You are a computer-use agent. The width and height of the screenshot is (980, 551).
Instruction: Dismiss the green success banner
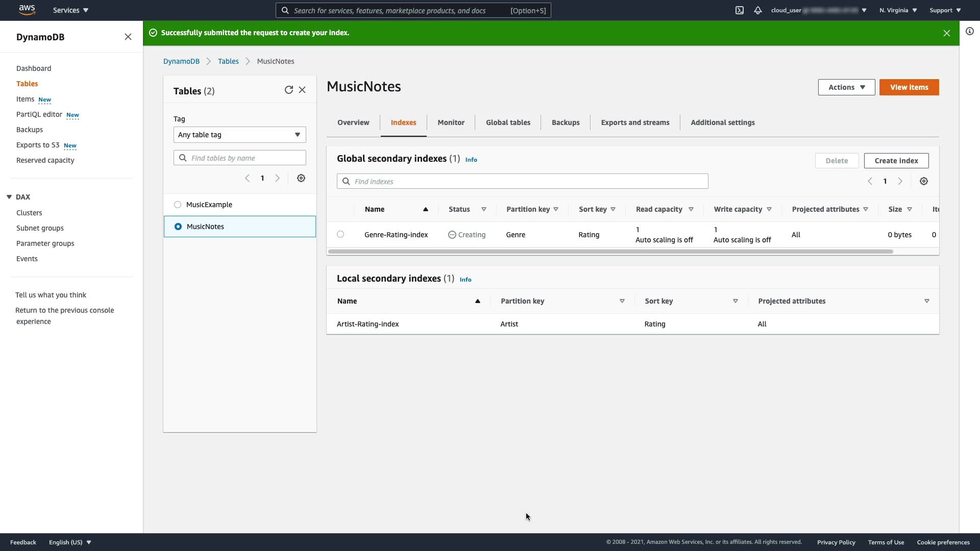946,33
